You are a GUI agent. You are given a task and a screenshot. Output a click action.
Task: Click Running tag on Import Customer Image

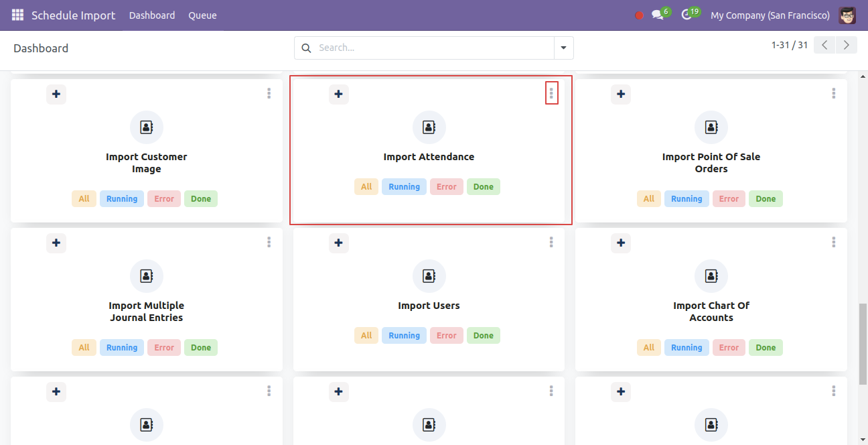[x=122, y=199]
